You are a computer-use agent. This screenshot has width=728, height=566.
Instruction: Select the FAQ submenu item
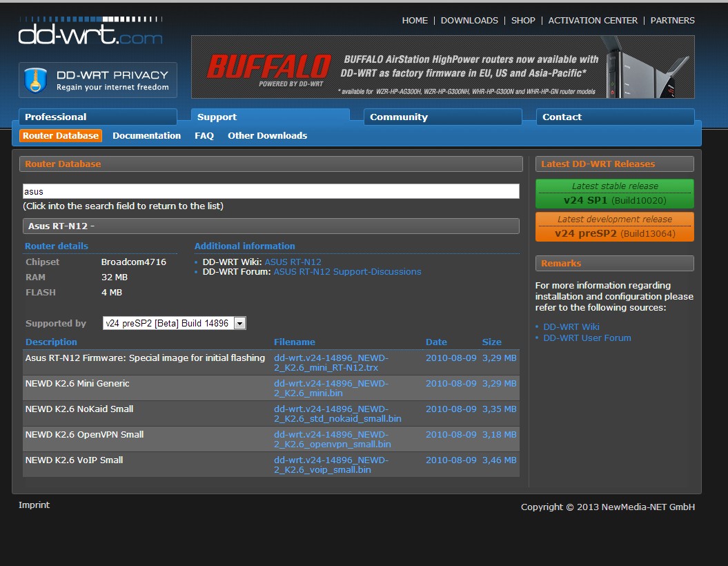point(204,135)
